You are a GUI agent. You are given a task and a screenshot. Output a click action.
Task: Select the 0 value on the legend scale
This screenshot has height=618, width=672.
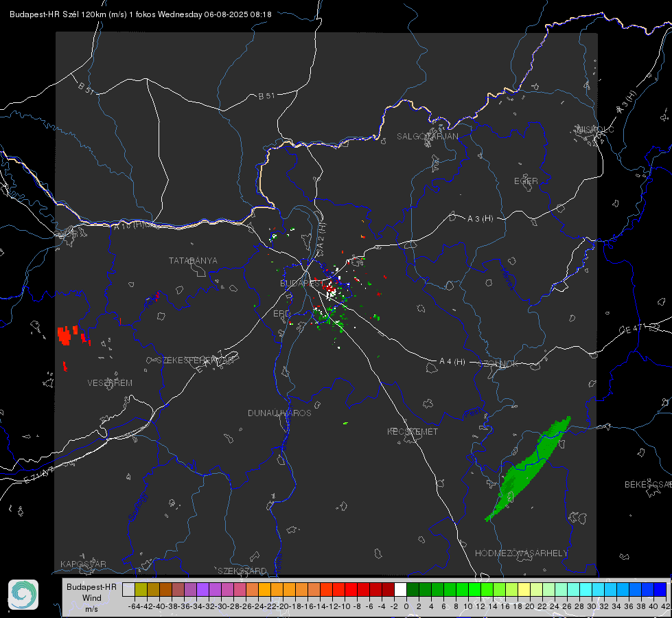click(x=406, y=606)
